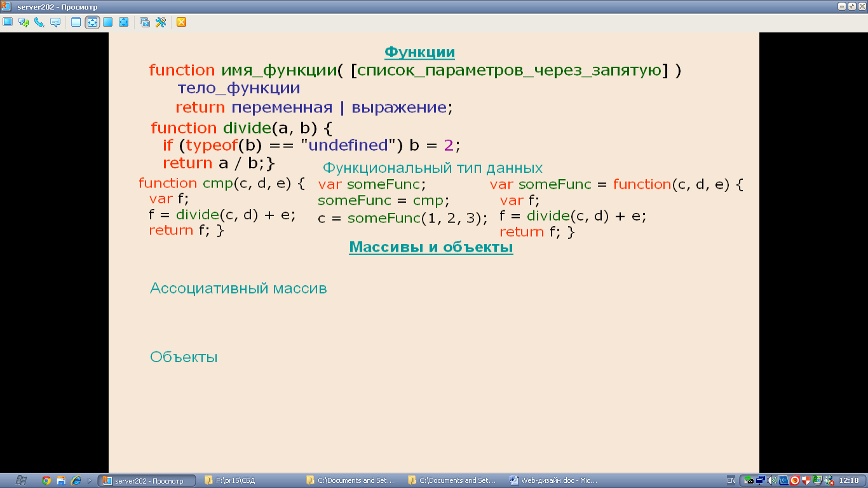The width and height of the screenshot is (868, 488).
Task: Click Ассоциативный массив text
Action: coord(238,288)
